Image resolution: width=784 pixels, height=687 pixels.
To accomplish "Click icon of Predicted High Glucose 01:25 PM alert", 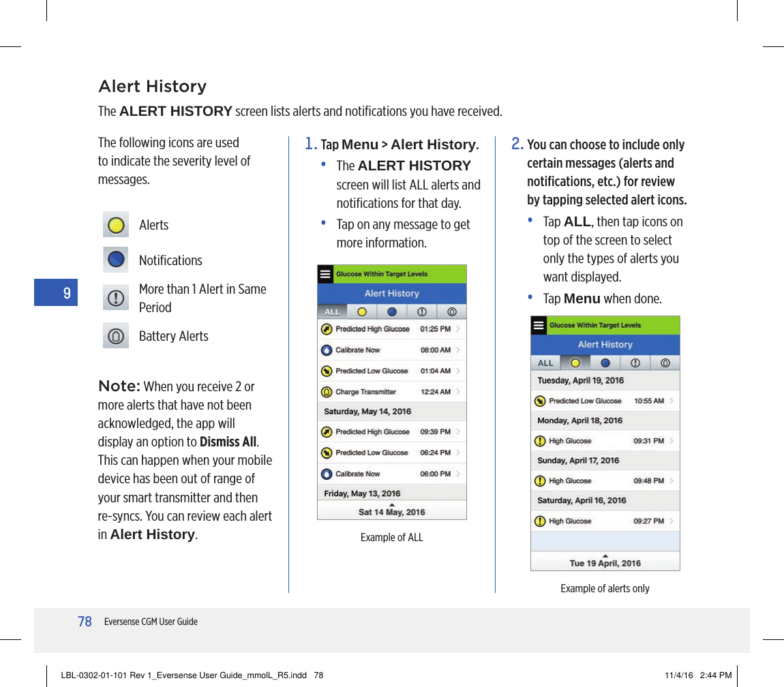I will tap(327, 329).
